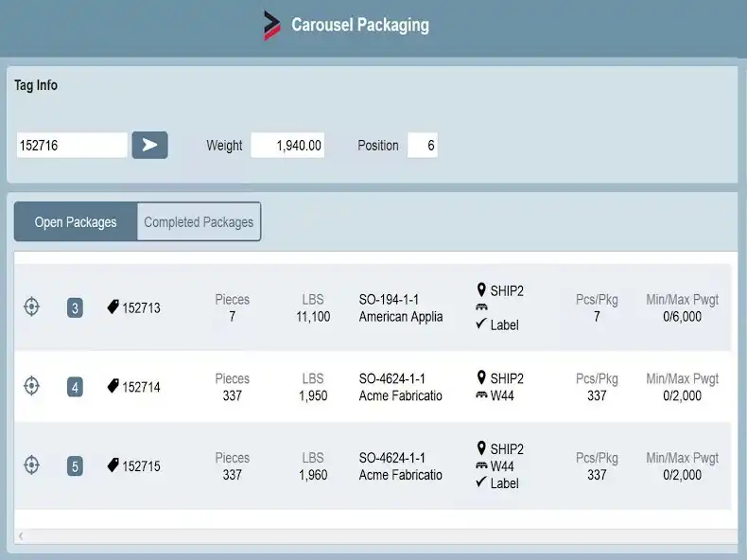The height and width of the screenshot is (560, 747).
Task: Click position badge 3 in the package list
Action: tap(75, 307)
